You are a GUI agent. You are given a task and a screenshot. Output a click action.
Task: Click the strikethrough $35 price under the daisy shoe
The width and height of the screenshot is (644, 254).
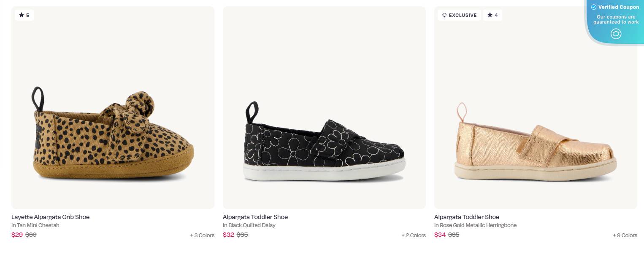[242, 235]
